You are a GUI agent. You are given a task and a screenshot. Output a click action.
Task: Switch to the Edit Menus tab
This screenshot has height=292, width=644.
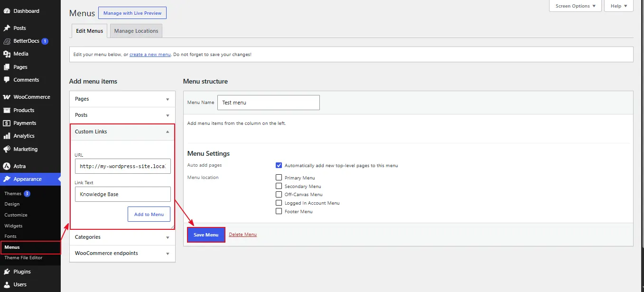tap(90, 31)
